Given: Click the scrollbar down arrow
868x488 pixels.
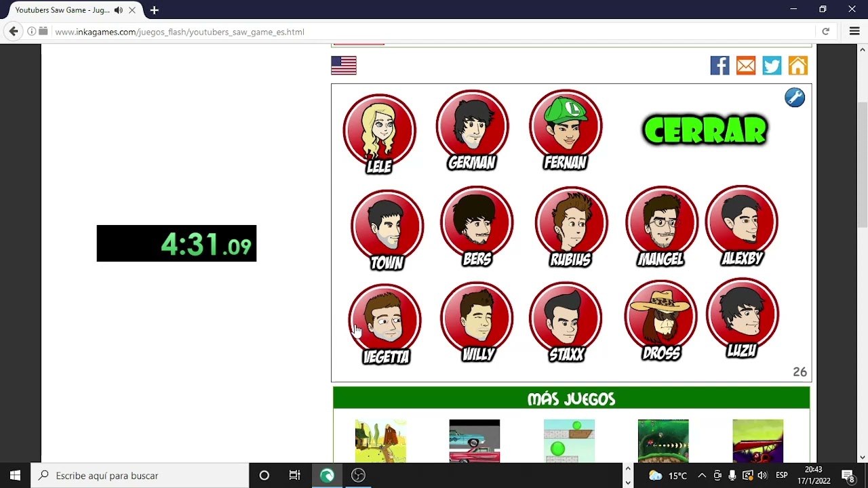Looking at the screenshot, I should point(863,457).
